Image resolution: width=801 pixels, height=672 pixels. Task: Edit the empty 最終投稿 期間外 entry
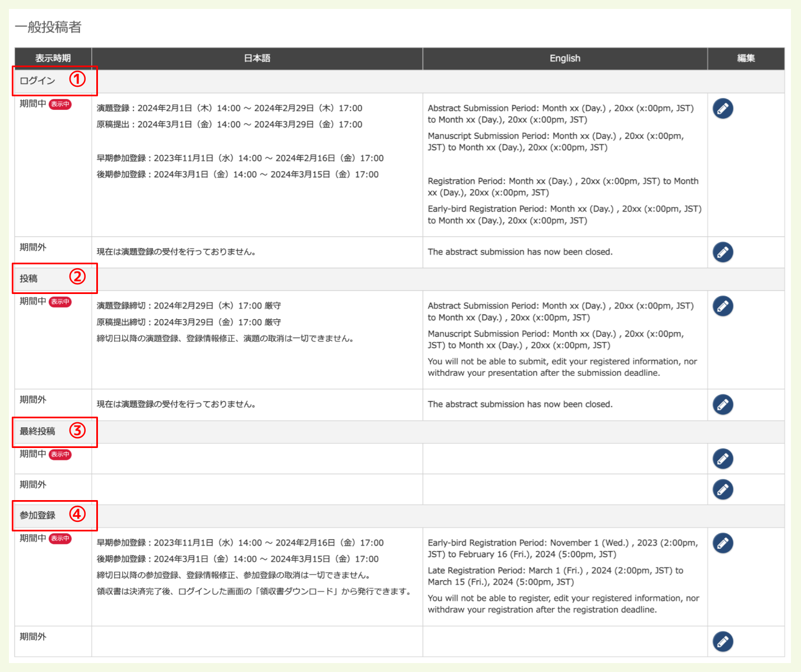[x=723, y=488]
